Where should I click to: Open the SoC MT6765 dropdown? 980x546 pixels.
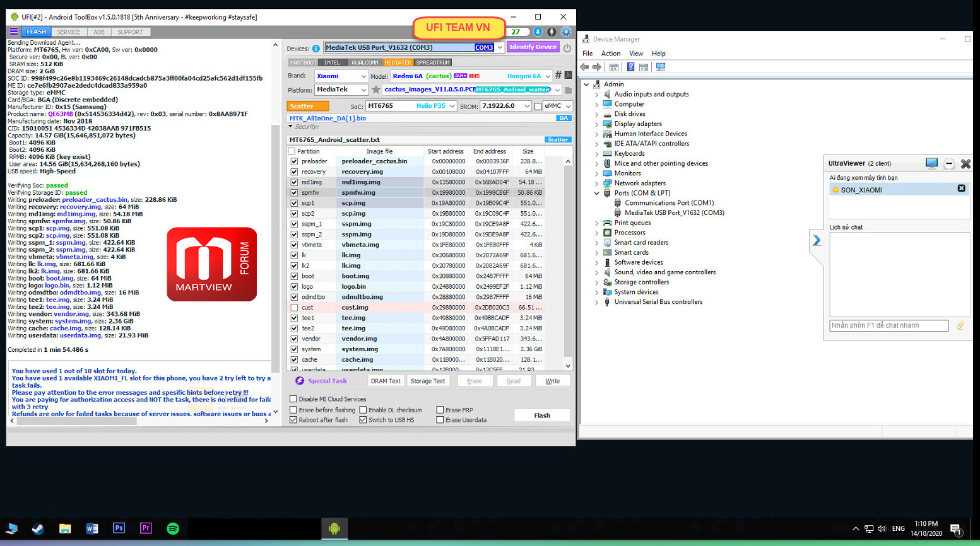tap(452, 106)
